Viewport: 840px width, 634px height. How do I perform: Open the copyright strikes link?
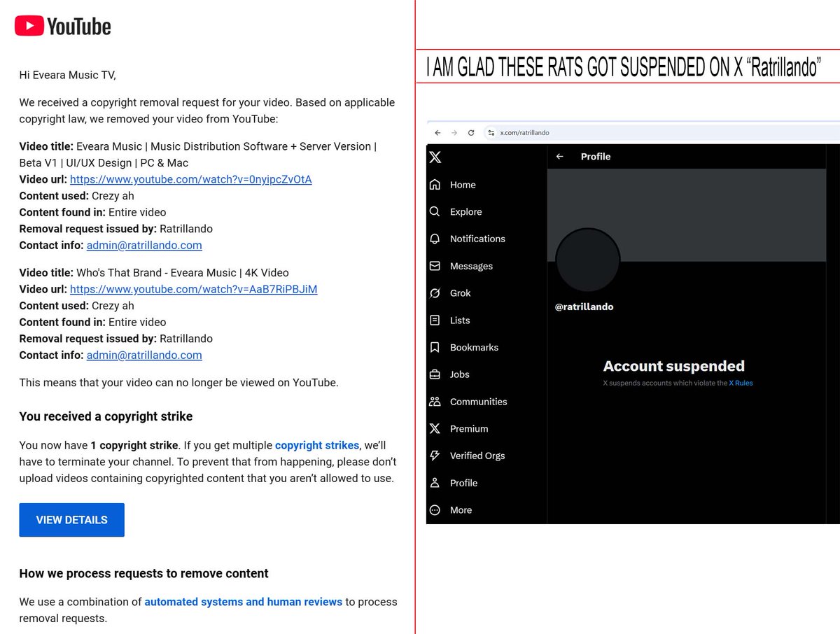click(x=317, y=445)
